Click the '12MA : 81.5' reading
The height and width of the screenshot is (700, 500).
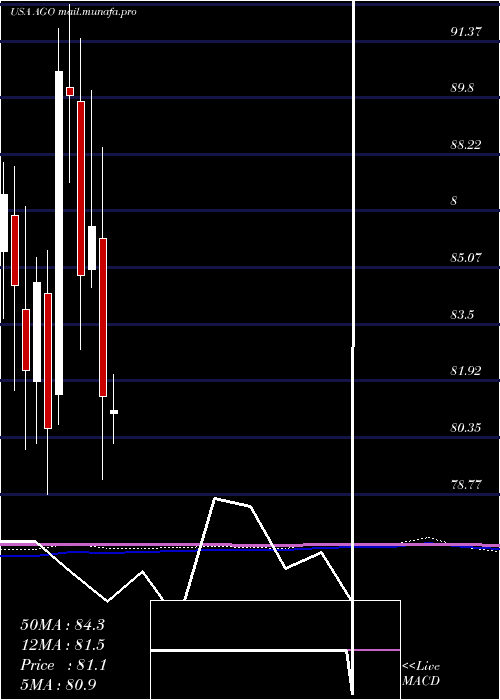click(x=62, y=645)
